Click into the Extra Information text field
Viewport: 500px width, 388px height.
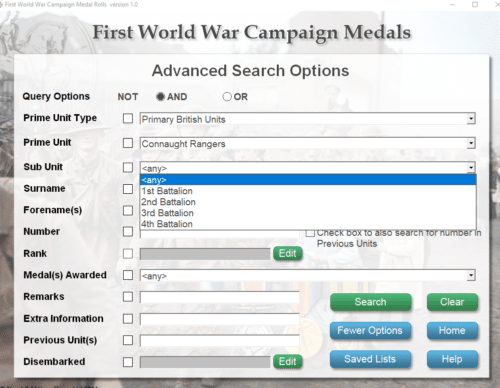coord(220,319)
